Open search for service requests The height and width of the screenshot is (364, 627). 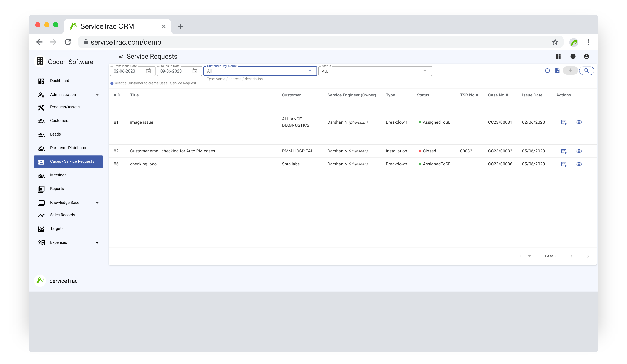point(587,71)
